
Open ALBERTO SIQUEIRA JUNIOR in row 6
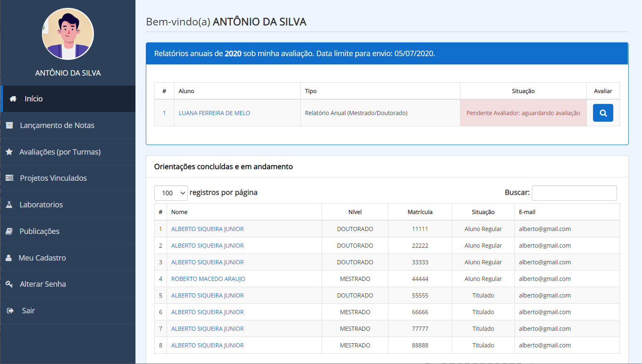[x=207, y=312]
